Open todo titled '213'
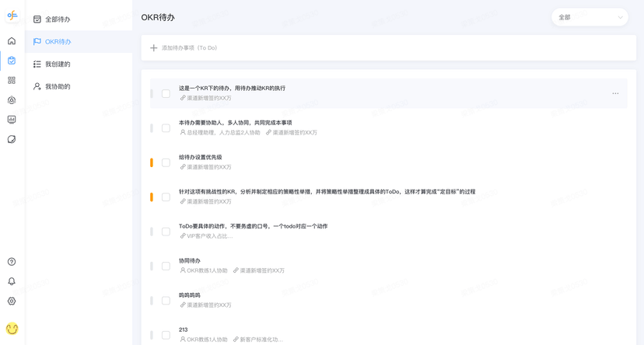This screenshot has height=345, width=644. coord(184,329)
